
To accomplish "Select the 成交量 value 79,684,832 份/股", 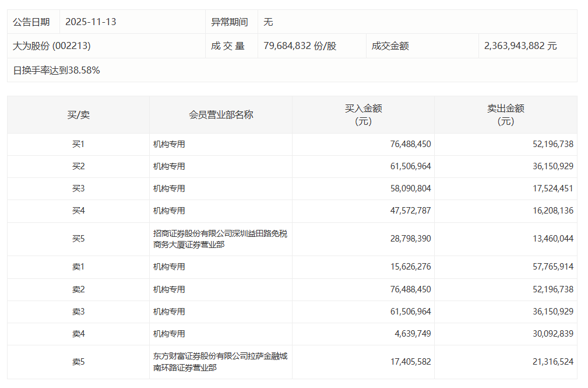I will pyautogui.click(x=300, y=46).
